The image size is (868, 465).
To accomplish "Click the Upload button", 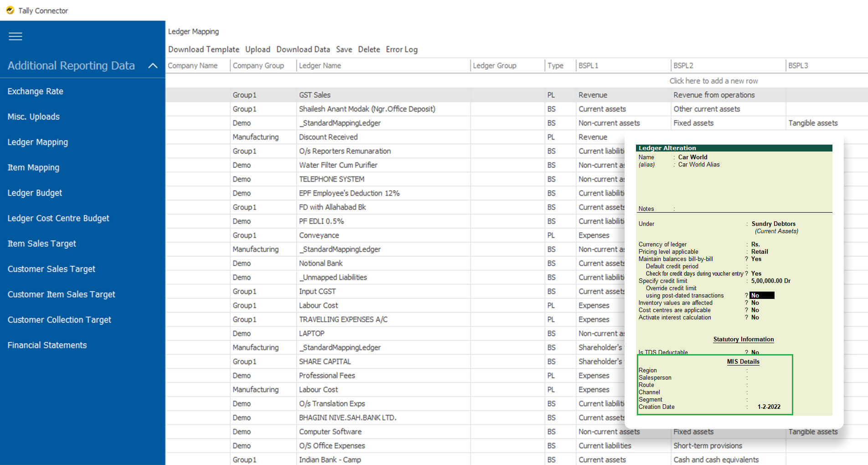I will tap(258, 49).
